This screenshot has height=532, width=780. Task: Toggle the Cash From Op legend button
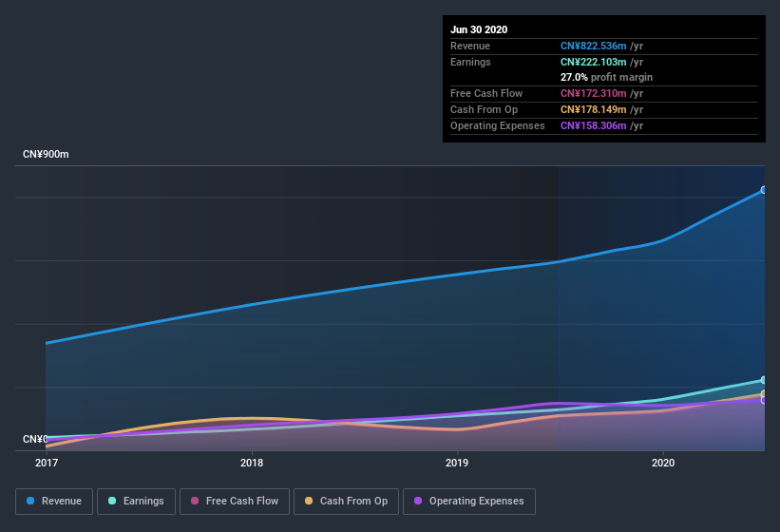pyautogui.click(x=346, y=502)
